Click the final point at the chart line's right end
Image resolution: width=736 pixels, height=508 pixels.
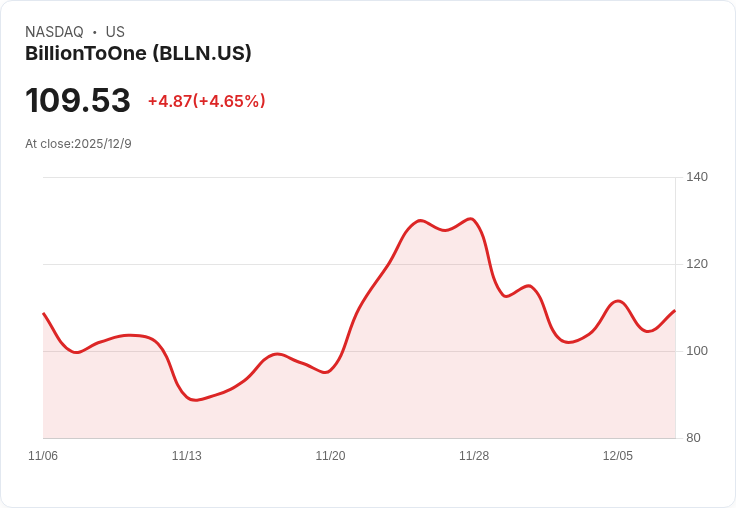(x=675, y=310)
